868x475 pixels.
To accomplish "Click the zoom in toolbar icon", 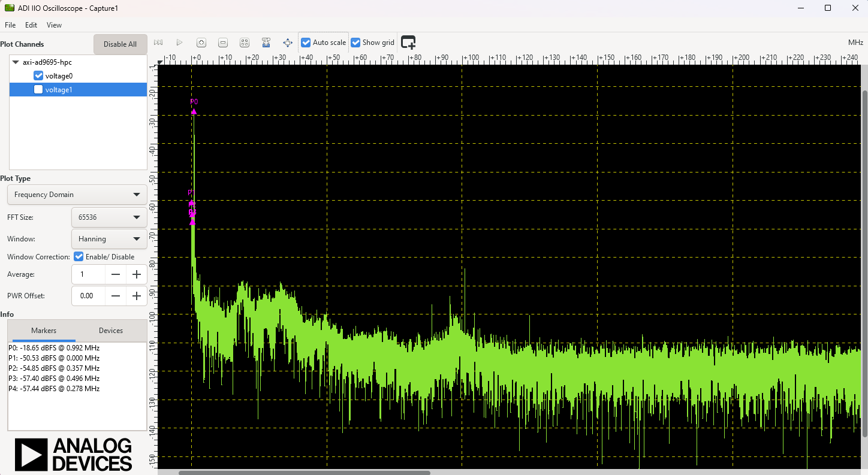I will tap(201, 43).
